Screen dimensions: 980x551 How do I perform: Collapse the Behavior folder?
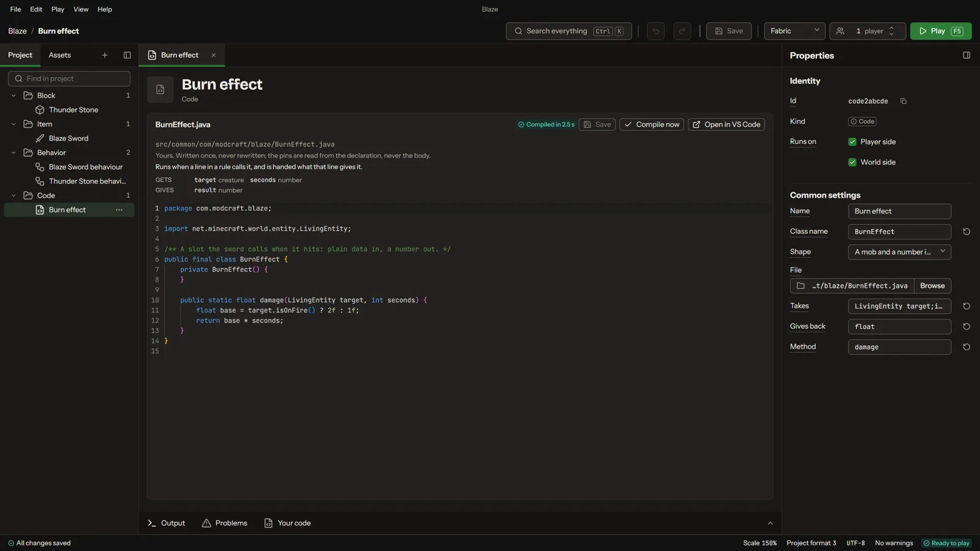point(13,152)
